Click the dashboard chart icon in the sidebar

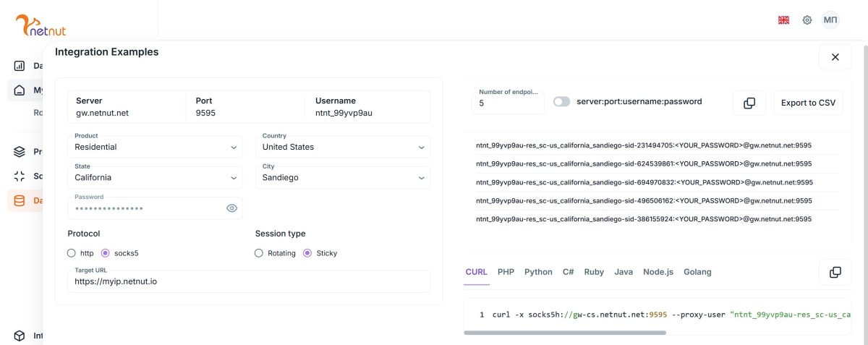pos(20,66)
